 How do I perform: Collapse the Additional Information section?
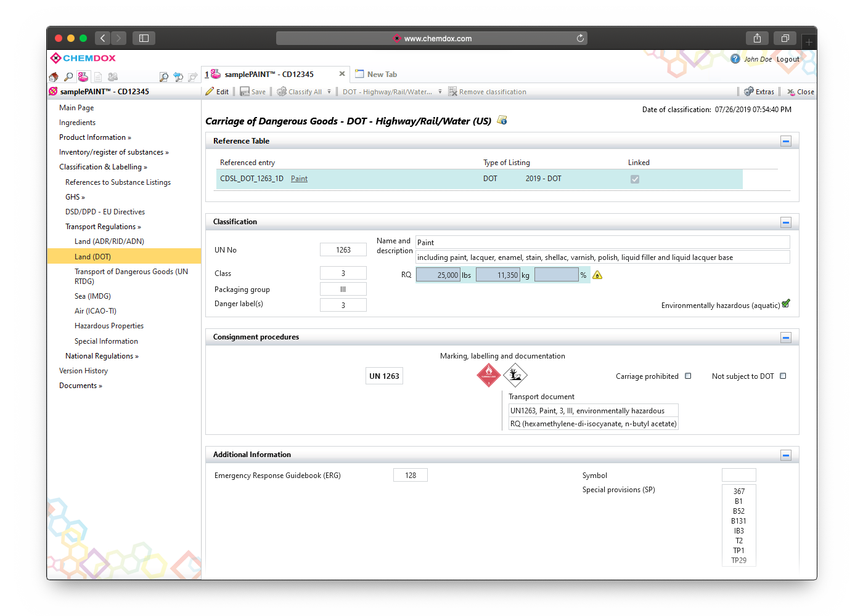coord(786,455)
